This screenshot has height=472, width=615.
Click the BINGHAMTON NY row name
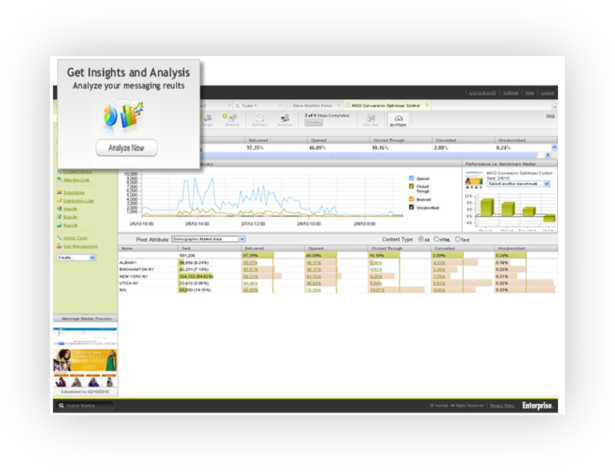[x=136, y=270]
